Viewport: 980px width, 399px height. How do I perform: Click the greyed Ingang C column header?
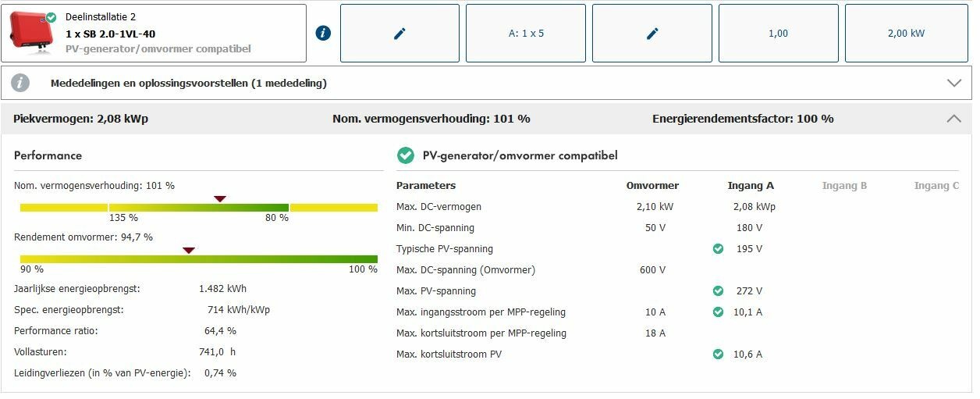[936, 186]
